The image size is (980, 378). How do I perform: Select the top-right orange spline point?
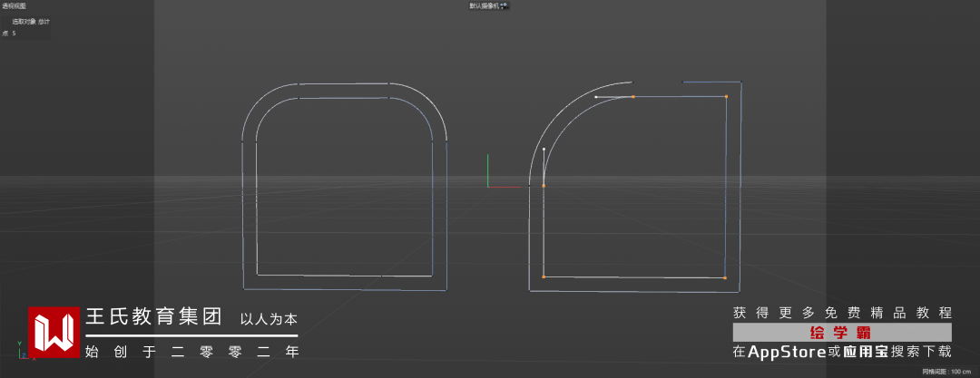tap(726, 96)
